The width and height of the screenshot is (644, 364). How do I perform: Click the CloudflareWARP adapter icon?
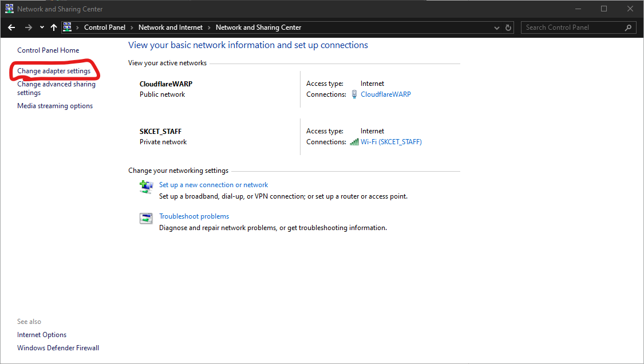click(354, 94)
